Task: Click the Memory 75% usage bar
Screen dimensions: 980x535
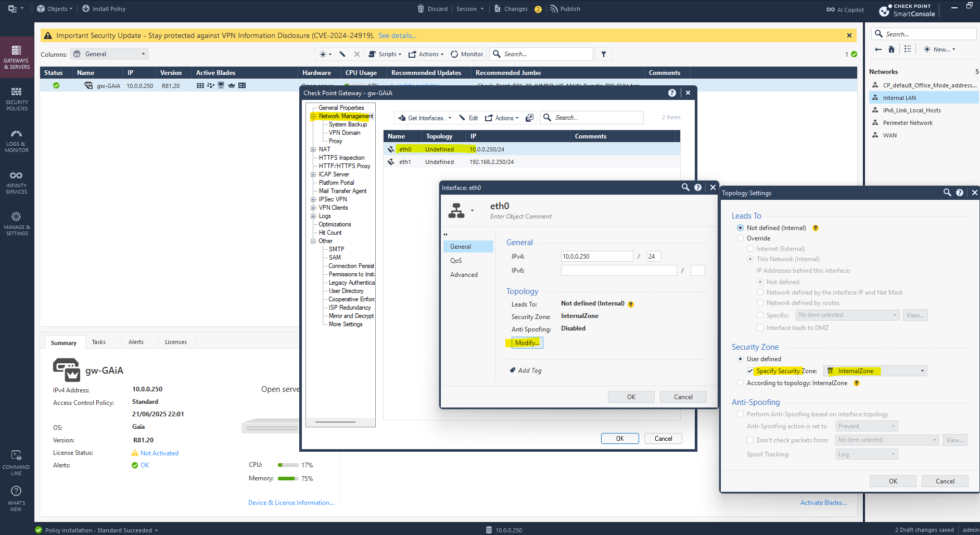Action: click(x=288, y=479)
